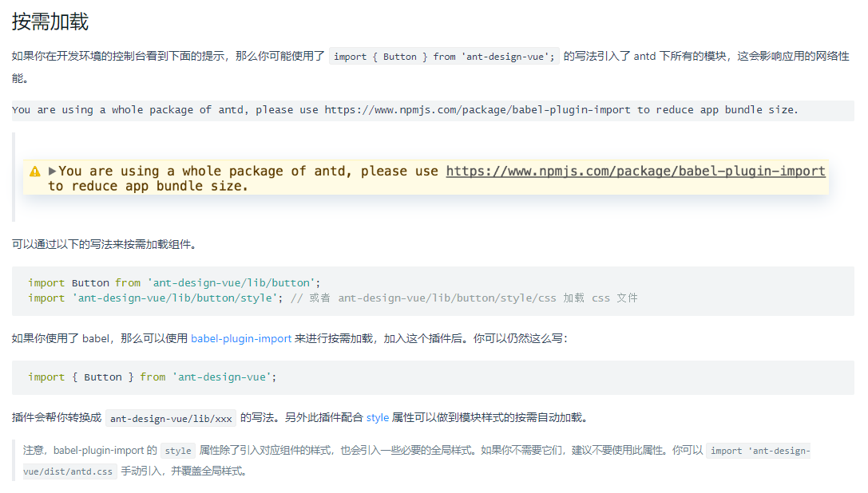
Task: Open the blue babel-plugin-import link
Action: tap(241, 338)
